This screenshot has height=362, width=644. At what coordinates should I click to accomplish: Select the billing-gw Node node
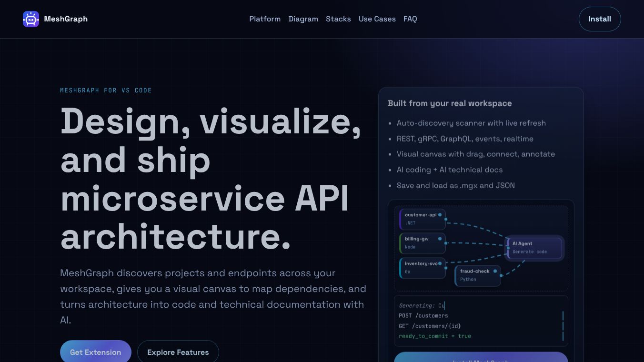coord(423,243)
